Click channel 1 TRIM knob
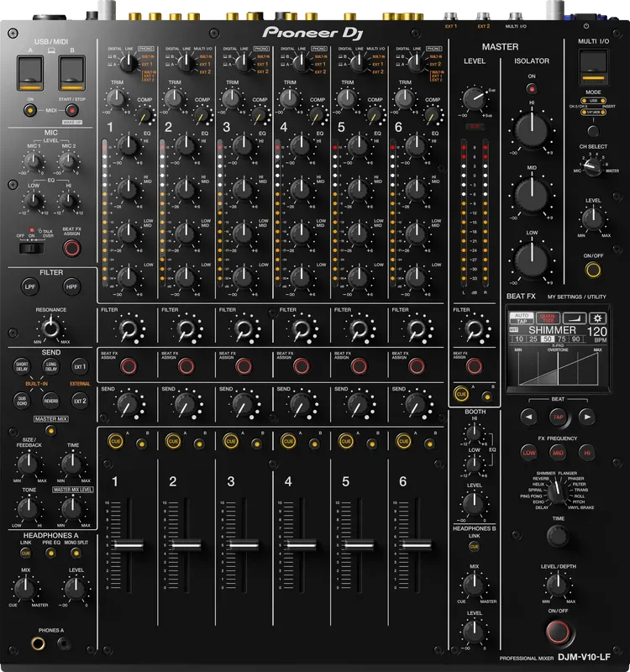Screen dimensions: 630x672 117,98
